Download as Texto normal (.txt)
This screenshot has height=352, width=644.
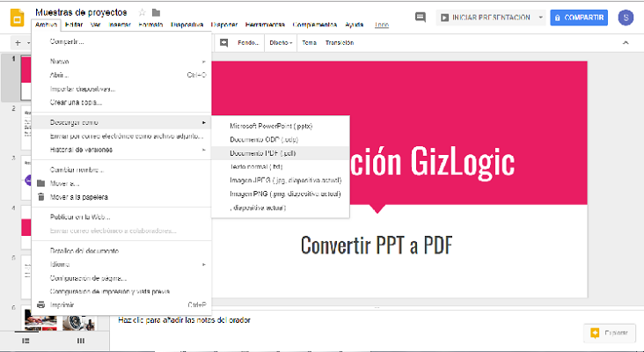281,166
